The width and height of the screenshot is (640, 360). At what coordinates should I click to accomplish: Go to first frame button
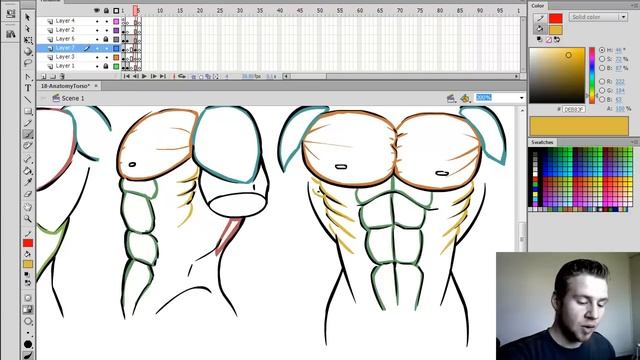tap(127, 76)
